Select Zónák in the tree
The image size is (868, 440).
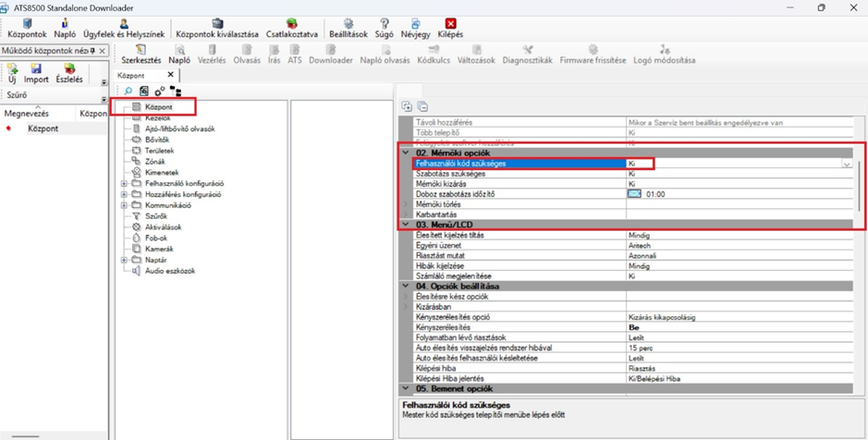click(x=154, y=162)
